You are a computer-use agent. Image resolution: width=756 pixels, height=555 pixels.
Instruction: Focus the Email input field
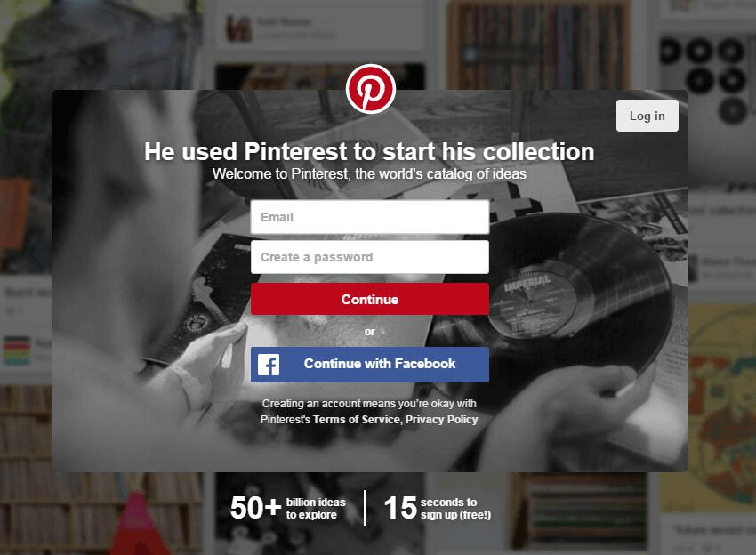pos(370,217)
